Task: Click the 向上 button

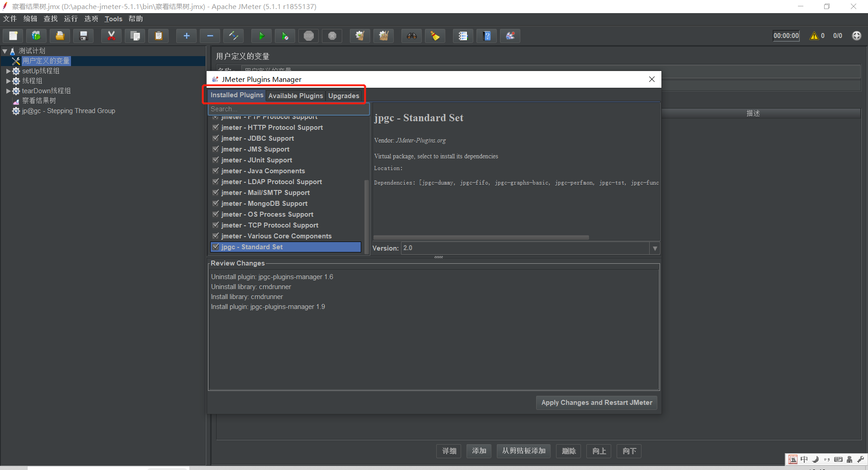Action: (599, 451)
